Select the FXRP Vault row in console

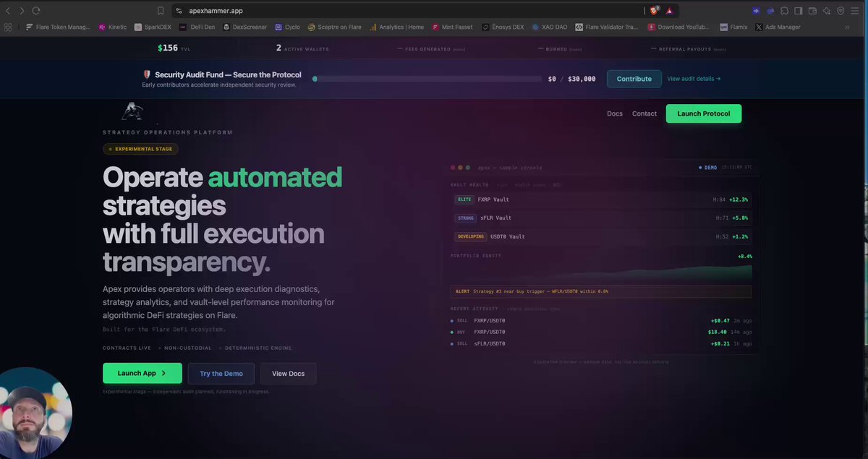601,200
